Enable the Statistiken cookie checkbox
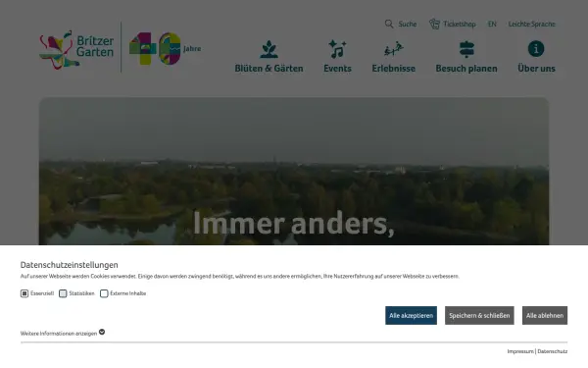Screen dimensions: 588x368 (x=63, y=293)
